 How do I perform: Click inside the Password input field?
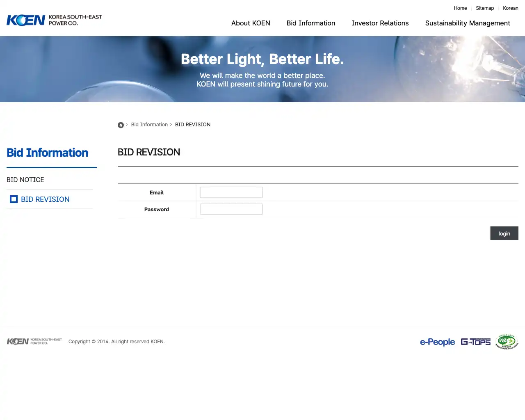coord(231,209)
